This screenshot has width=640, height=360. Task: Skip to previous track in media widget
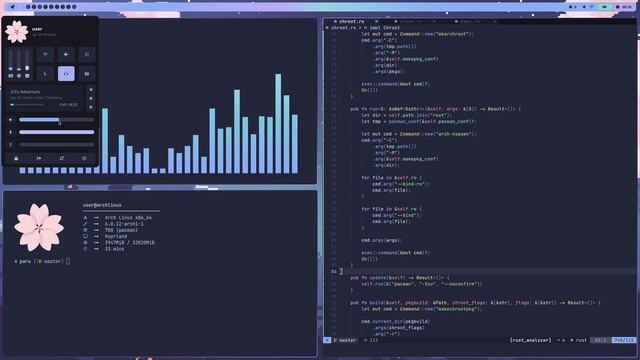click(x=91, y=90)
